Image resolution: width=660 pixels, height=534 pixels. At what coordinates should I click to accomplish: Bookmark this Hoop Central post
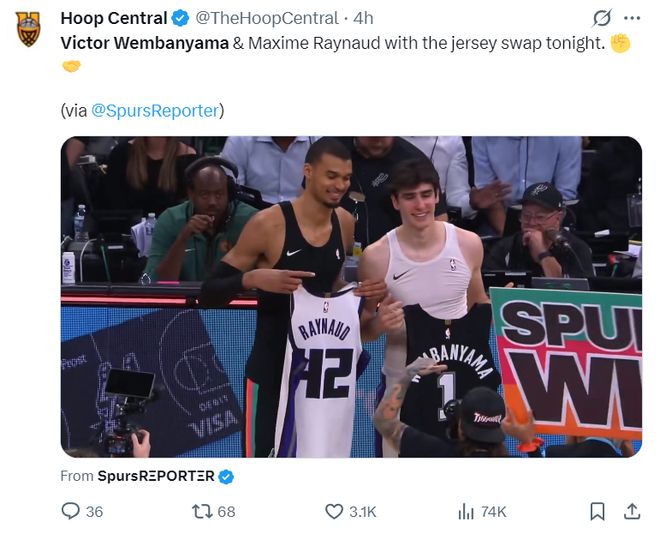(x=597, y=511)
